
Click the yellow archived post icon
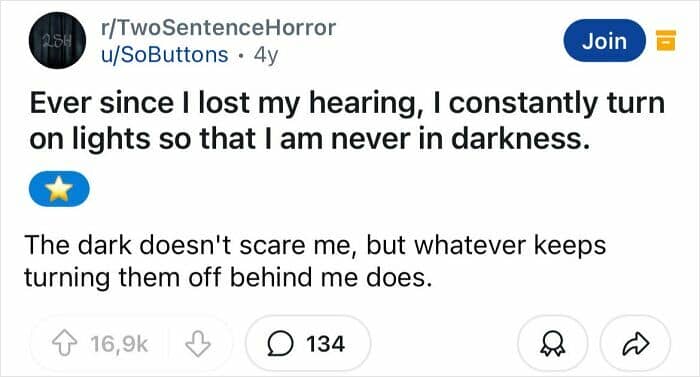[x=666, y=41]
